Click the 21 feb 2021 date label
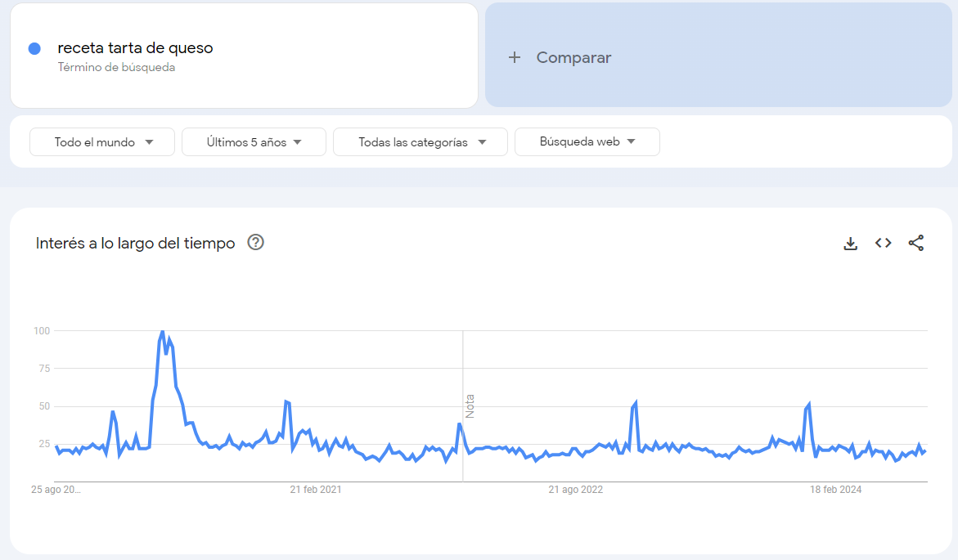This screenshot has width=958, height=560. pos(315,489)
